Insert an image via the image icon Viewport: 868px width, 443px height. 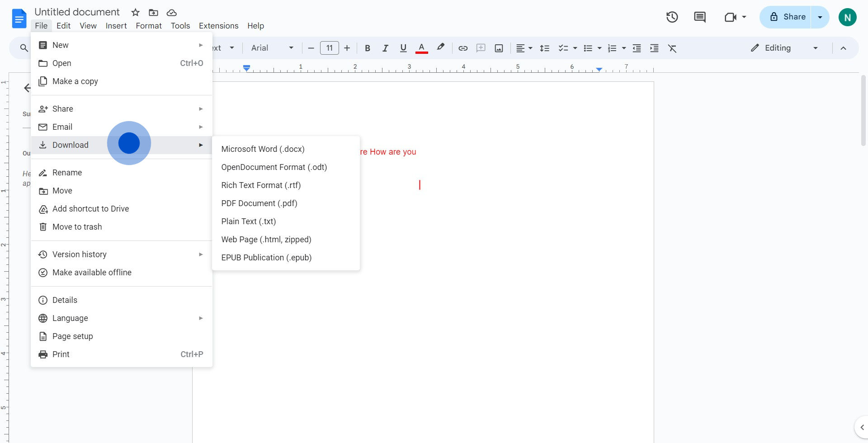(x=499, y=48)
